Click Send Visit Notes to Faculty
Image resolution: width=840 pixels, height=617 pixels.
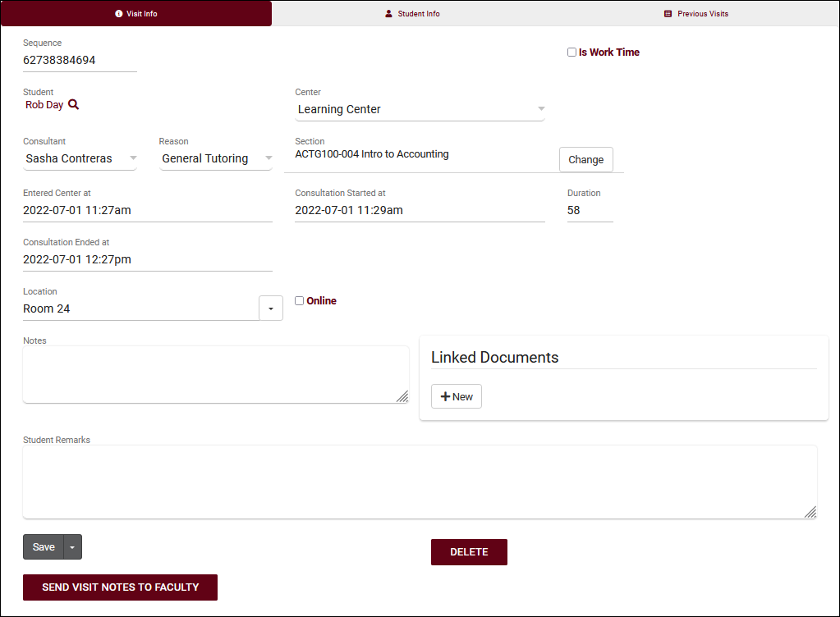click(x=120, y=587)
